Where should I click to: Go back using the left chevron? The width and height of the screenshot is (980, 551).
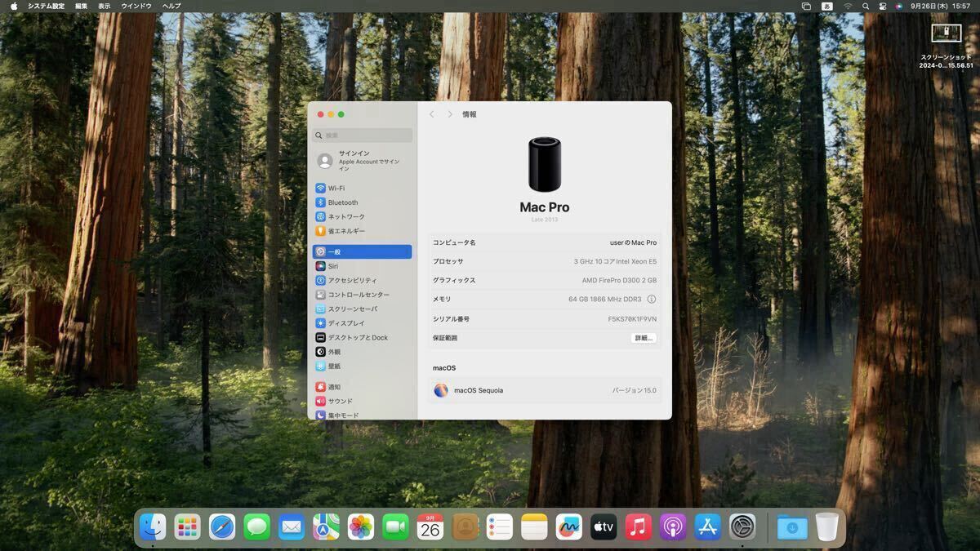(432, 114)
